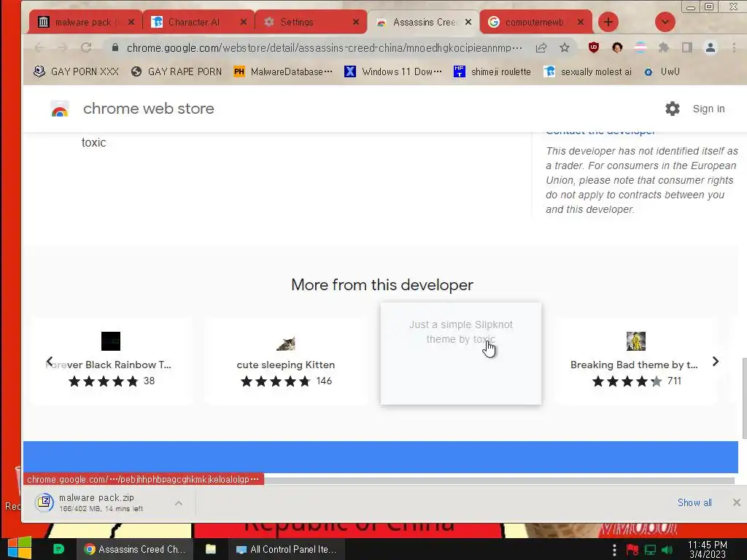The height and width of the screenshot is (560, 747).
Task: Open network status tray icon
Action: pos(650,550)
